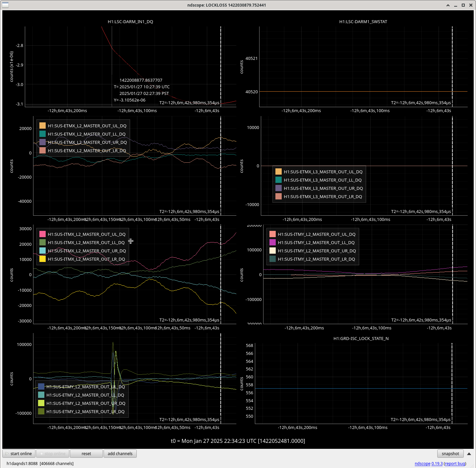Click ETMX_L2_MASTER_OUT_LR_DQ salmon legend swatch
Viewport: 476px width, 468px height.
click(42, 150)
